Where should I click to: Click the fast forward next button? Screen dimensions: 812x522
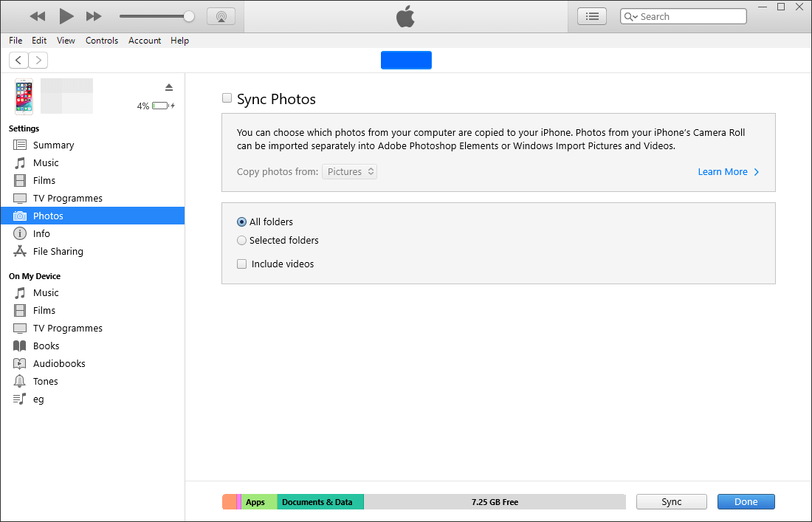click(94, 16)
